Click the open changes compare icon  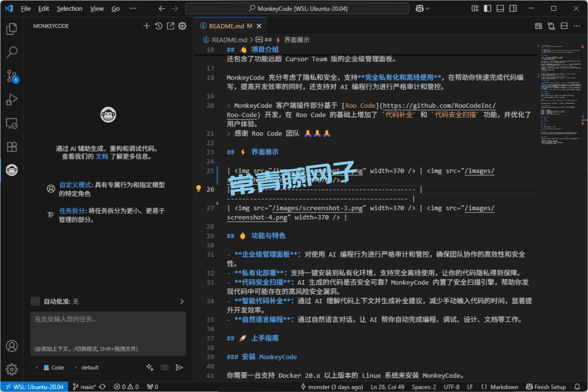(x=551, y=26)
